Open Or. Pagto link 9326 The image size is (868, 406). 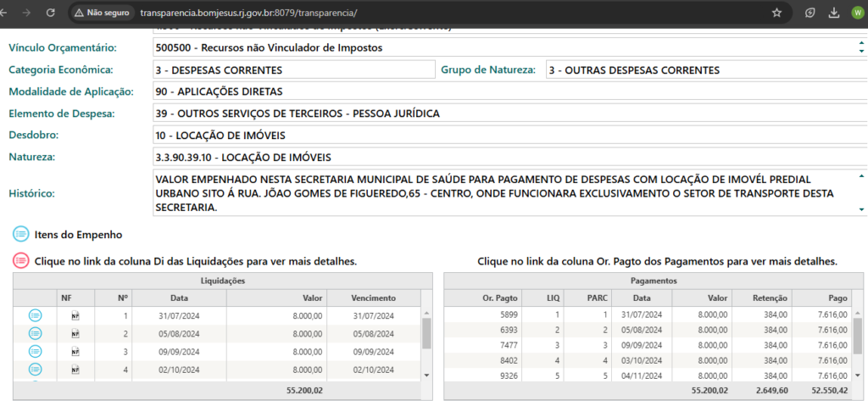[509, 375]
